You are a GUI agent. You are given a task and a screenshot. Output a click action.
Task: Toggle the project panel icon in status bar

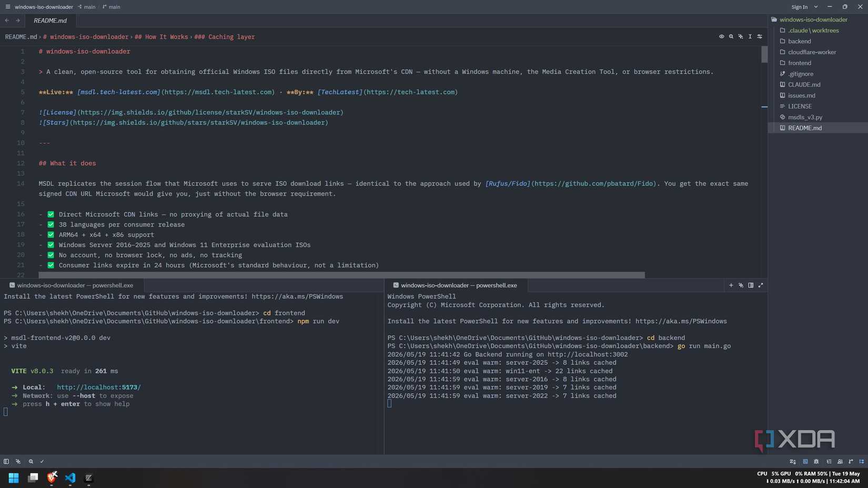[x=862, y=461]
